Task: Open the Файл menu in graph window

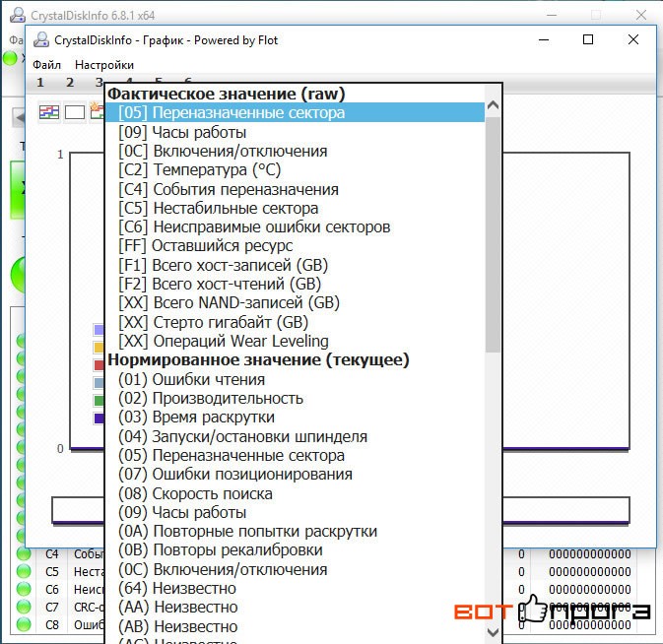Action: tap(47, 65)
